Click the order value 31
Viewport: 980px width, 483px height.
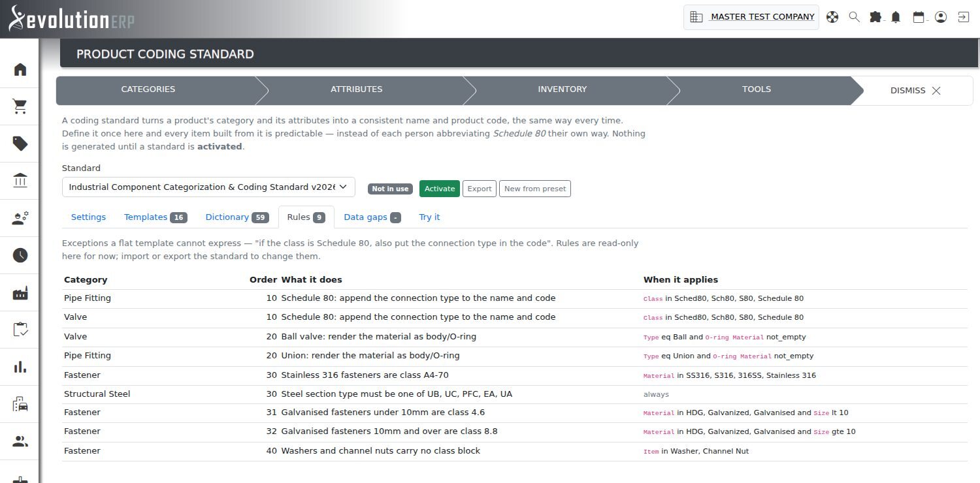tap(271, 413)
